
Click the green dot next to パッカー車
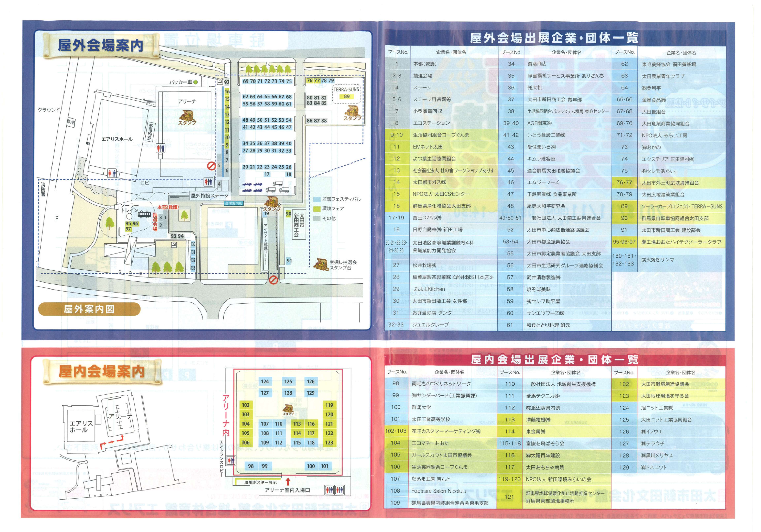[x=196, y=82]
